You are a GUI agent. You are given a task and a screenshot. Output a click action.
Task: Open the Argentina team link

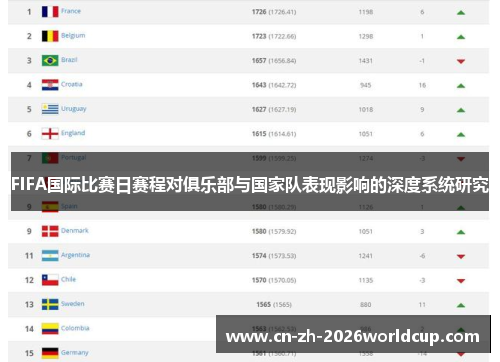75,255
